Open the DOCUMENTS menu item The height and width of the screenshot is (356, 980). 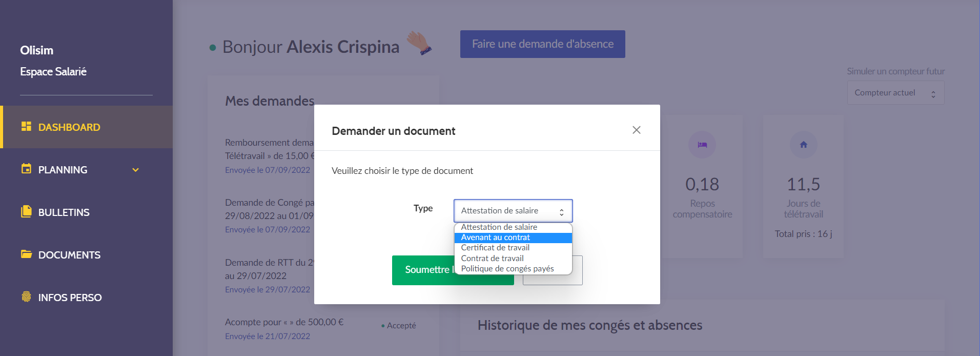[86, 255]
